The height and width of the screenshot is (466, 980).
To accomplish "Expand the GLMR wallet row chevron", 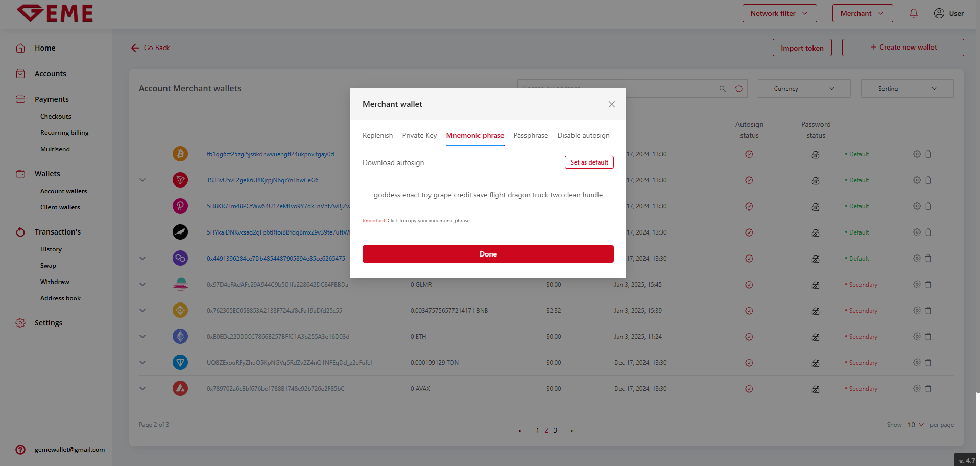I will [x=142, y=284].
